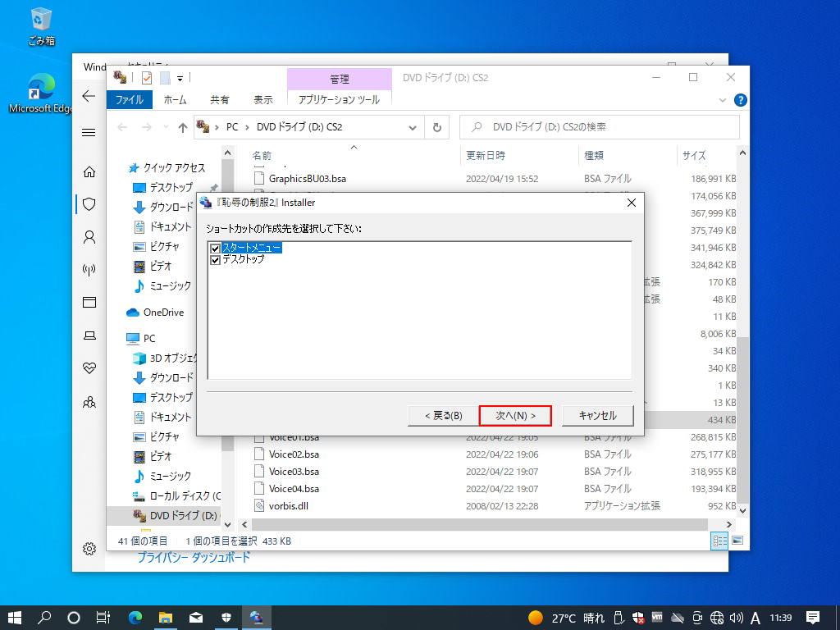Click new folder icon in title bar
The image size is (840, 630).
165,78
